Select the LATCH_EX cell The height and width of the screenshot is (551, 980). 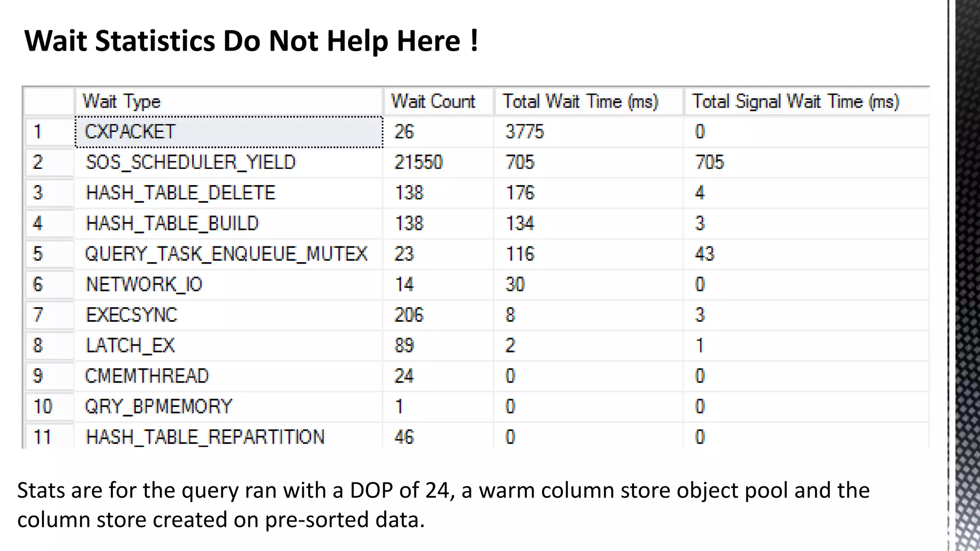click(229, 345)
